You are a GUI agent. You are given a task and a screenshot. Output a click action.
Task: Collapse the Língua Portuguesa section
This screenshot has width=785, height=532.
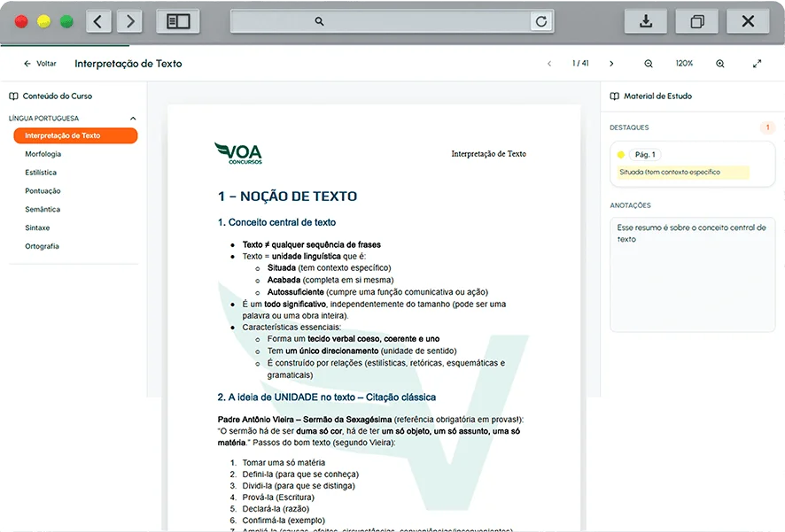133,118
